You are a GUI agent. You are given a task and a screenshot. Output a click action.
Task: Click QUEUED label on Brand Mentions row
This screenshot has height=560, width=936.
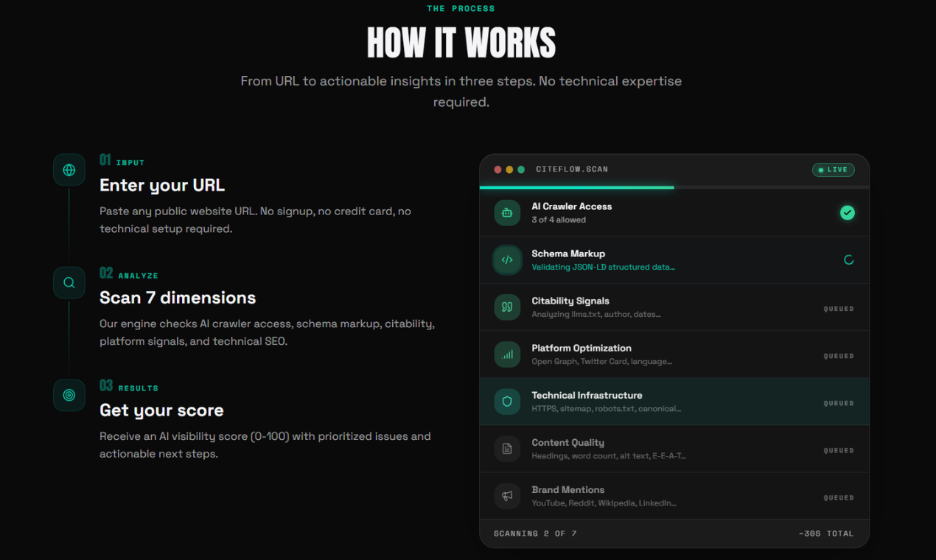[x=839, y=497]
